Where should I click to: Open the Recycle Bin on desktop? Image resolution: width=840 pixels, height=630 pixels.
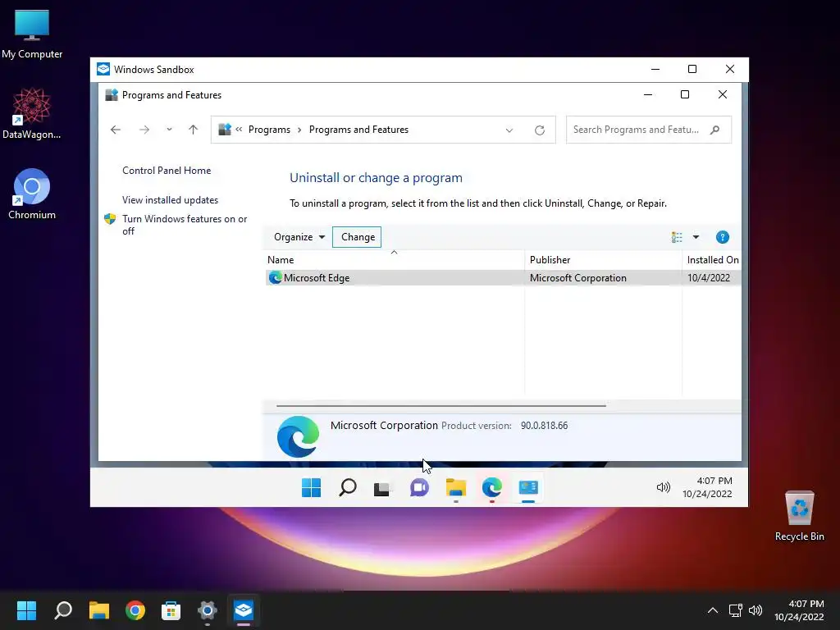click(799, 516)
